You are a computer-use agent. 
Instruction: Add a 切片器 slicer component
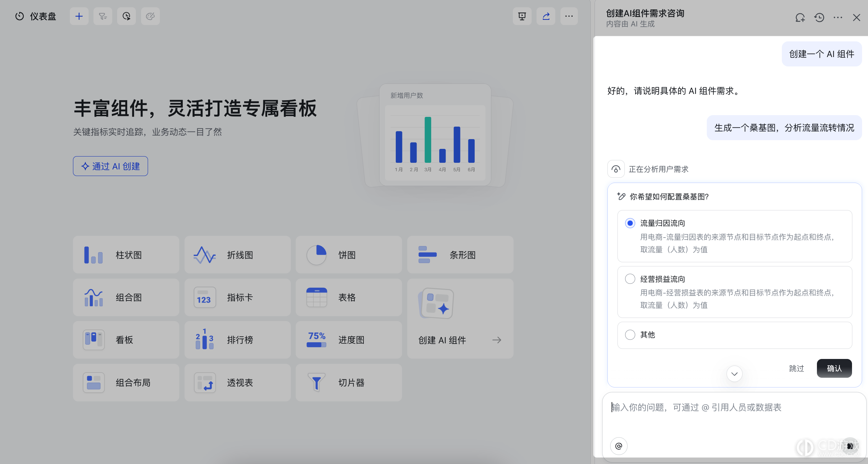click(x=349, y=383)
